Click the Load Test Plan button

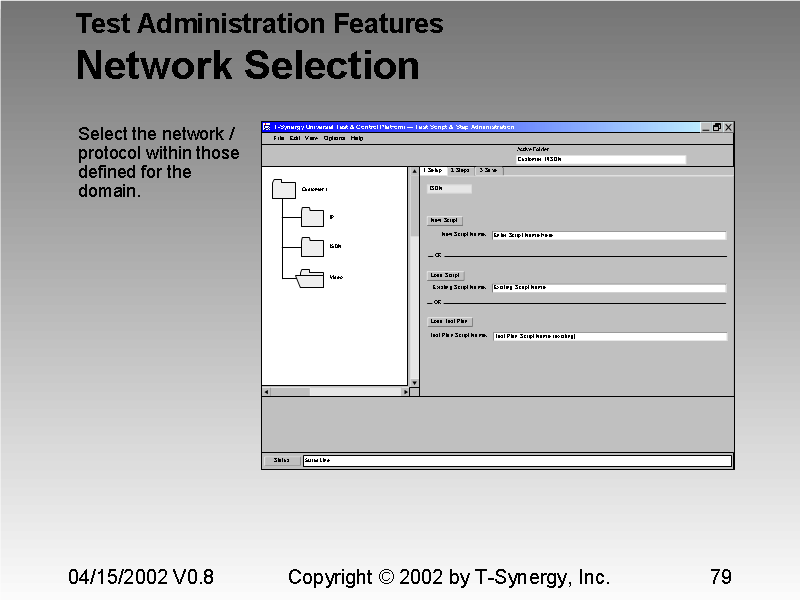tap(450, 322)
